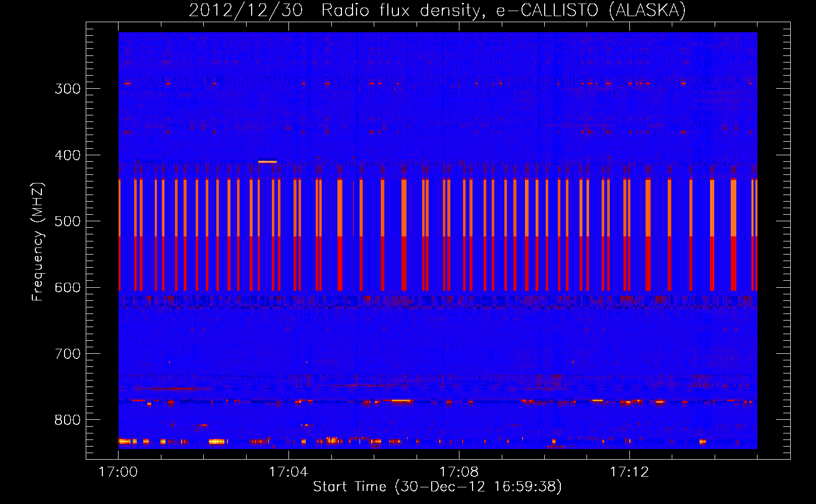Click the plot title 'Radio flux density, e-CALLISTO (ALASKA)'
The height and width of the screenshot is (504, 816).
click(503, 10)
